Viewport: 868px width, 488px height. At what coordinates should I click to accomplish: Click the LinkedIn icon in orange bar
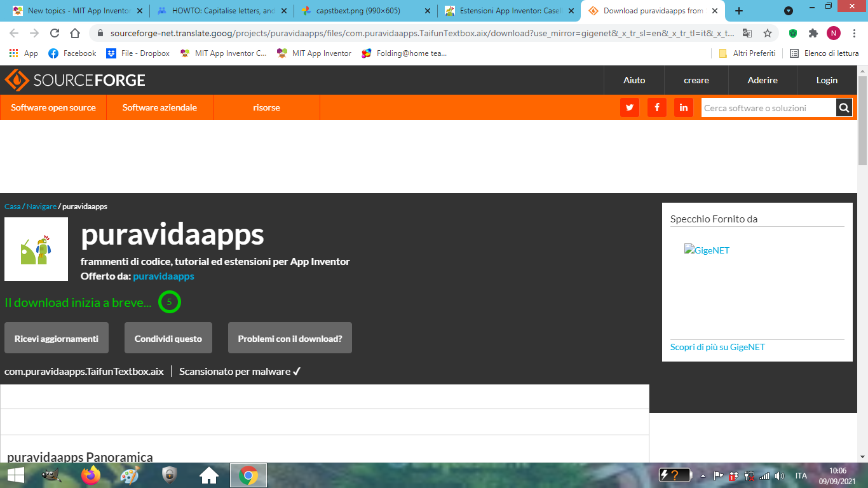(683, 107)
